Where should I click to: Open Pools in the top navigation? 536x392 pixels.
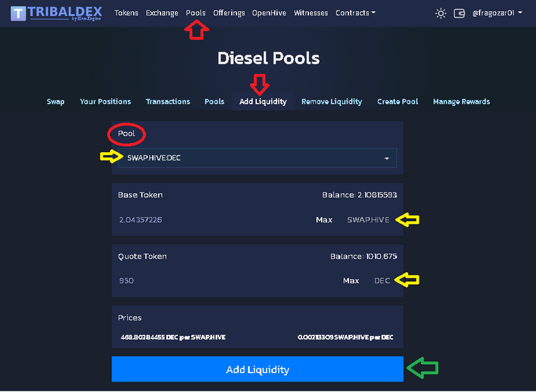(195, 13)
